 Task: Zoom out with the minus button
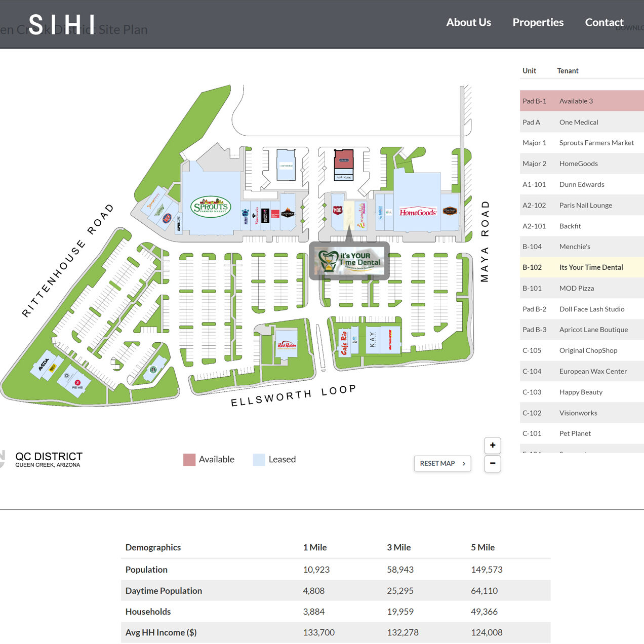[x=492, y=463]
